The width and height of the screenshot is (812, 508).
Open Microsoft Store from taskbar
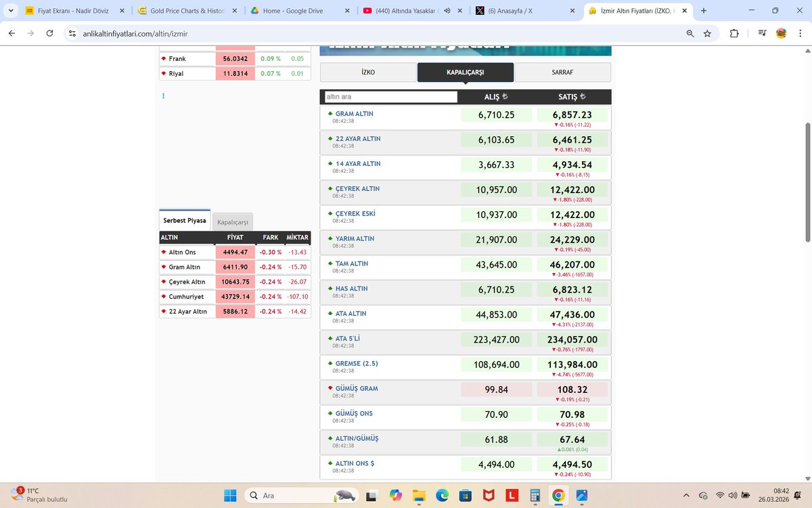pos(465,495)
